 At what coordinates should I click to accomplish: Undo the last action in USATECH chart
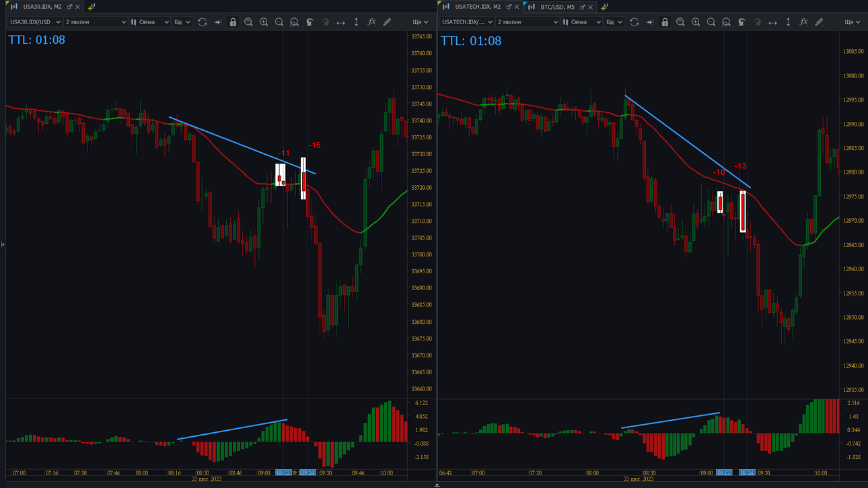click(x=742, y=22)
